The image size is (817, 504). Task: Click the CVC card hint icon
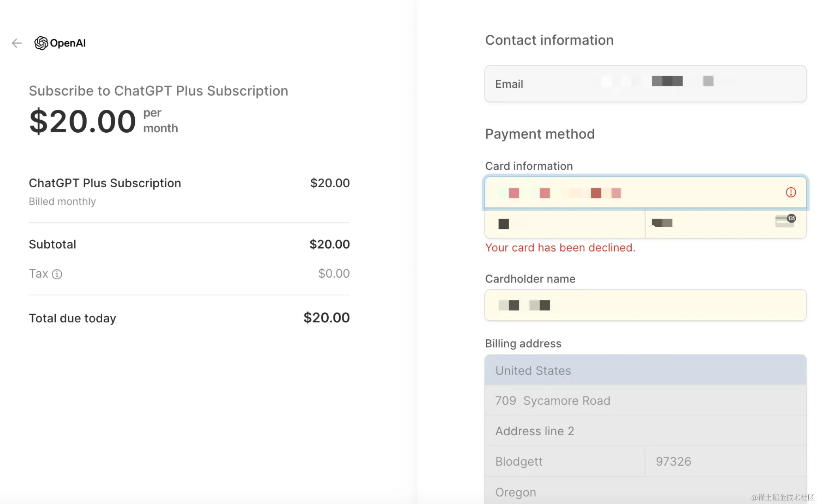coord(785,221)
